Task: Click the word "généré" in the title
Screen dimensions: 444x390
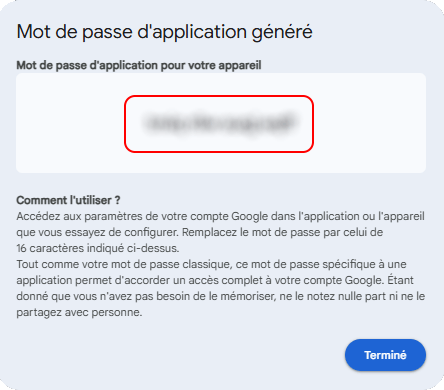Action: 282,32
